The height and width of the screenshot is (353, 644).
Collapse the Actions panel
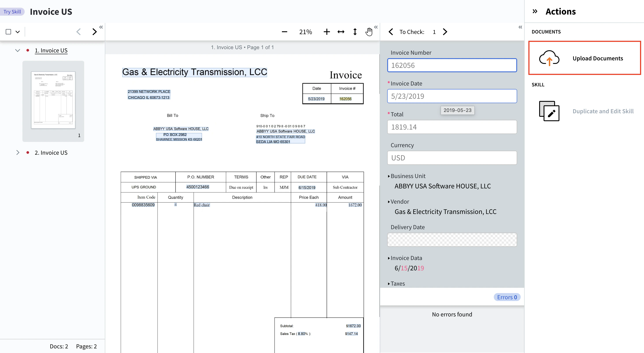click(535, 11)
